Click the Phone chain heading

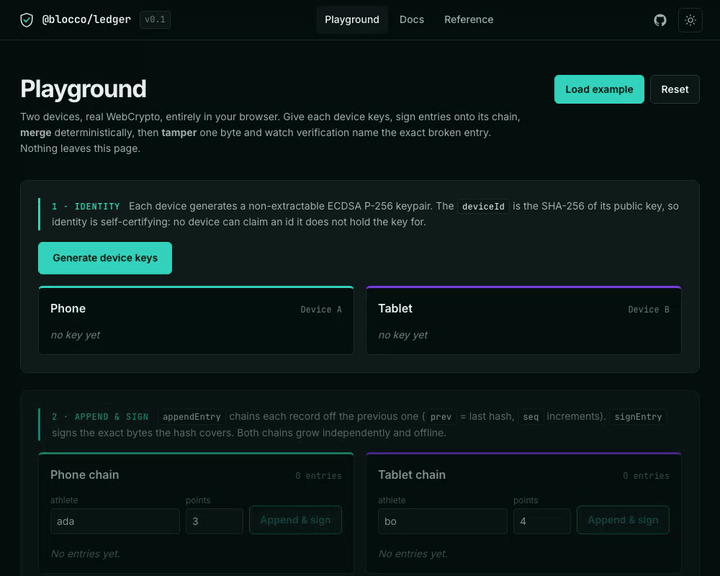coord(84,474)
